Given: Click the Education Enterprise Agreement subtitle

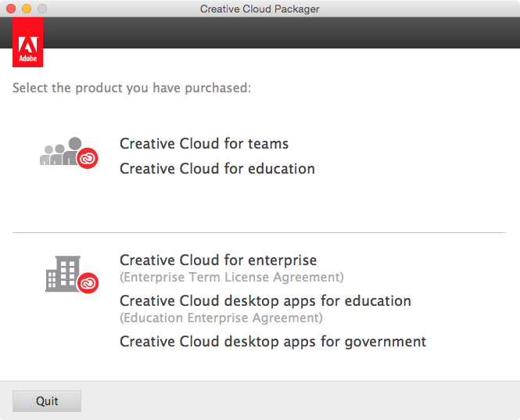Looking at the screenshot, I should (x=221, y=318).
